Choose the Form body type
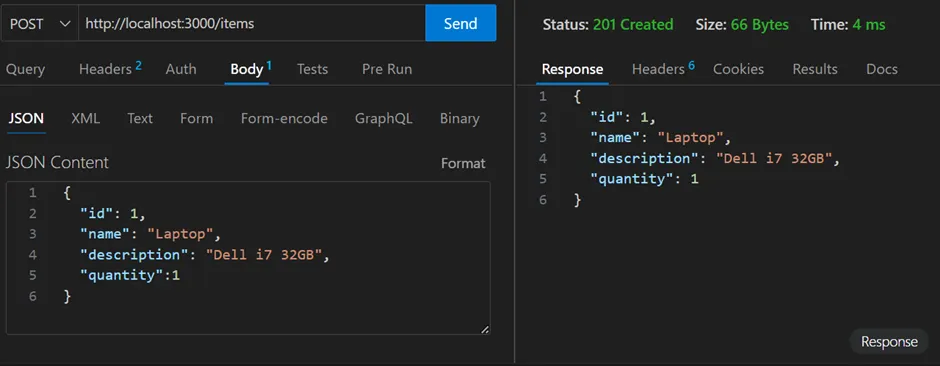This screenshot has width=940, height=366. pyautogui.click(x=197, y=119)
